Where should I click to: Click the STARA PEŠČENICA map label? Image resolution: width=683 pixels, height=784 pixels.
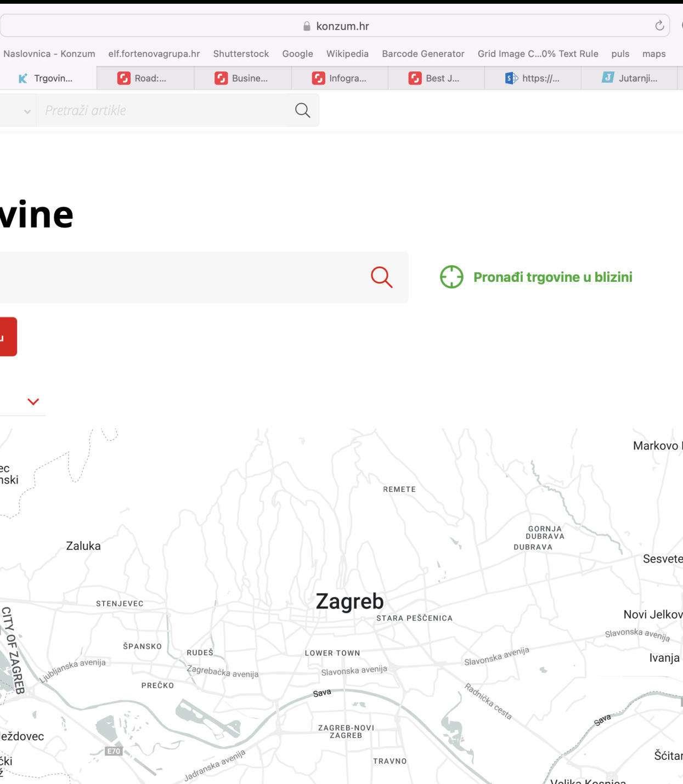pos(415,618)
